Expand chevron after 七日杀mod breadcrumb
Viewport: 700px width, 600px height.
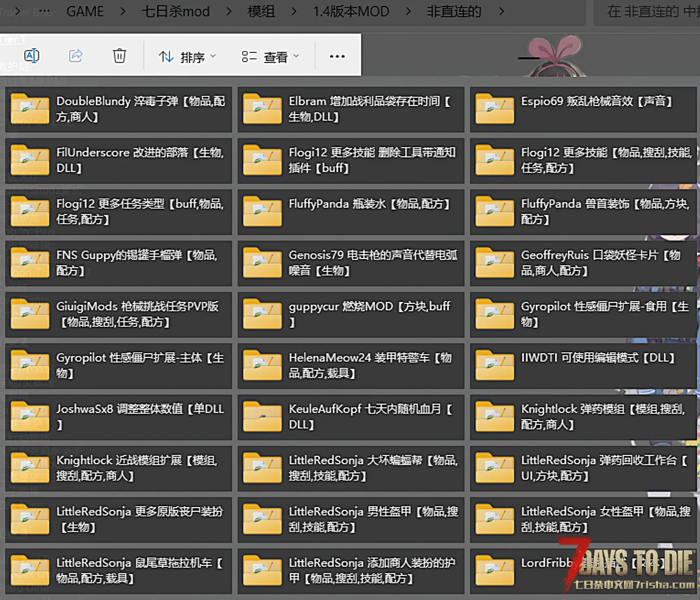click(x=229, y=11)
